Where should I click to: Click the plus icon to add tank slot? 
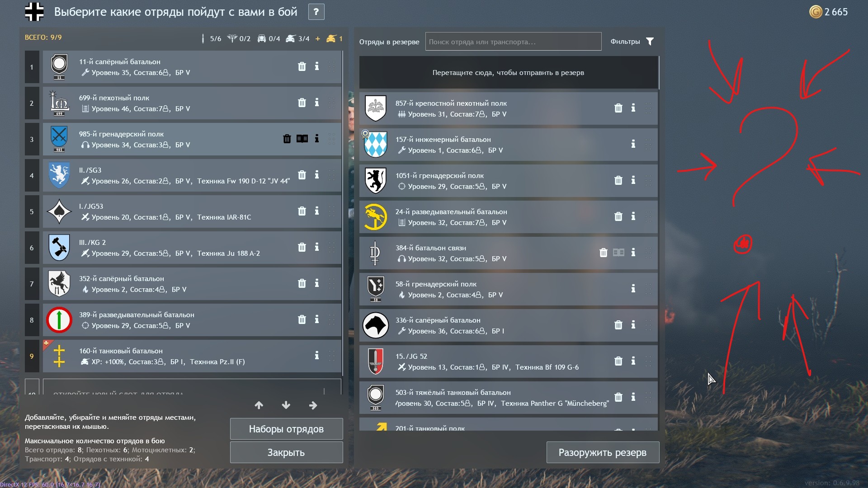pyautogui.click(x=318, y=39)
